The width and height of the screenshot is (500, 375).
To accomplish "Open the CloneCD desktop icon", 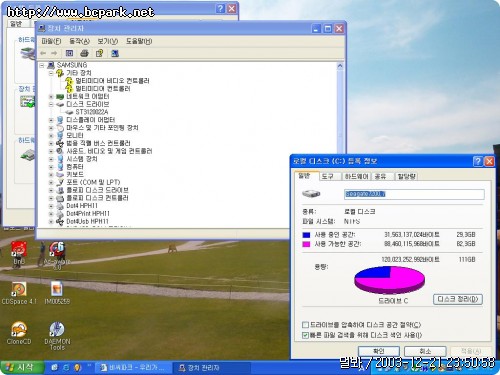I will pos(19,333).
